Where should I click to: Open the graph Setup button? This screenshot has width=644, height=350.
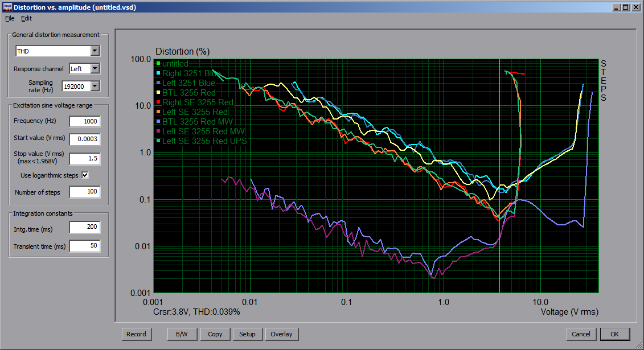(x=247, y=334)
